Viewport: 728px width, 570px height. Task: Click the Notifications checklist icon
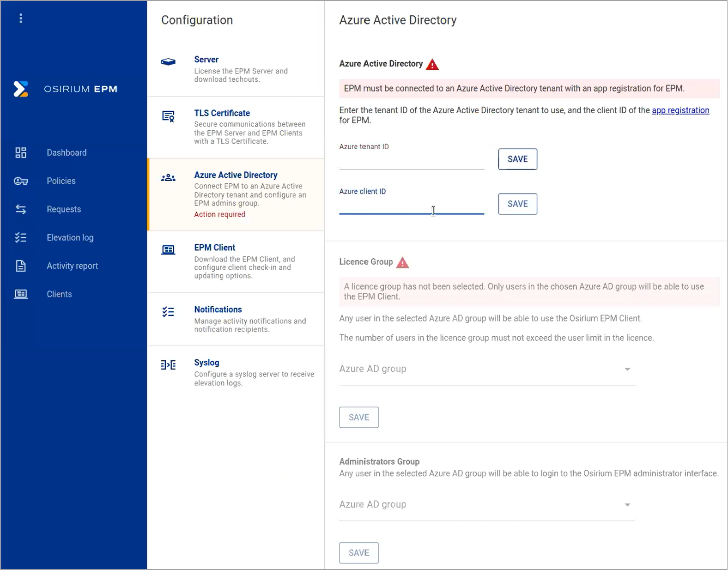click(168, 312)
